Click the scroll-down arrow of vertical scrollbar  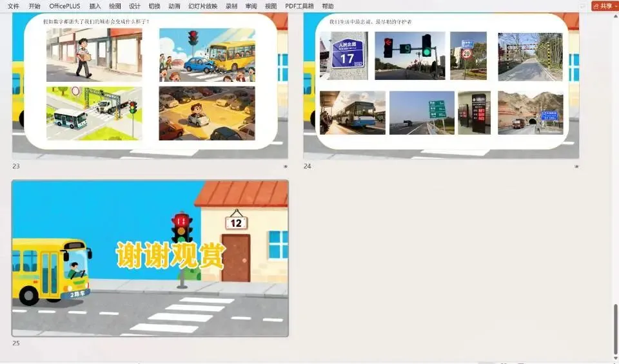click(615, 358)
